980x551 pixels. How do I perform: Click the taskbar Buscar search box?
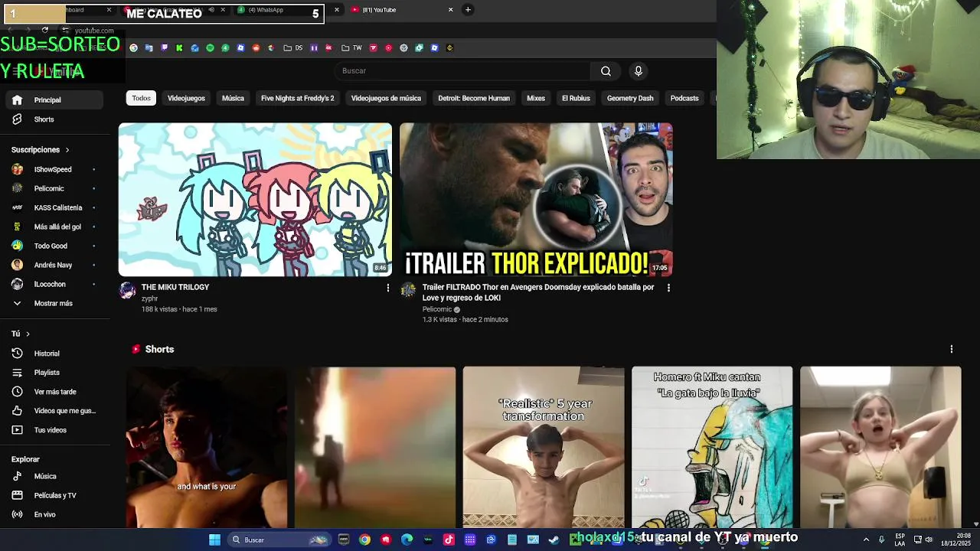point(280,540)
